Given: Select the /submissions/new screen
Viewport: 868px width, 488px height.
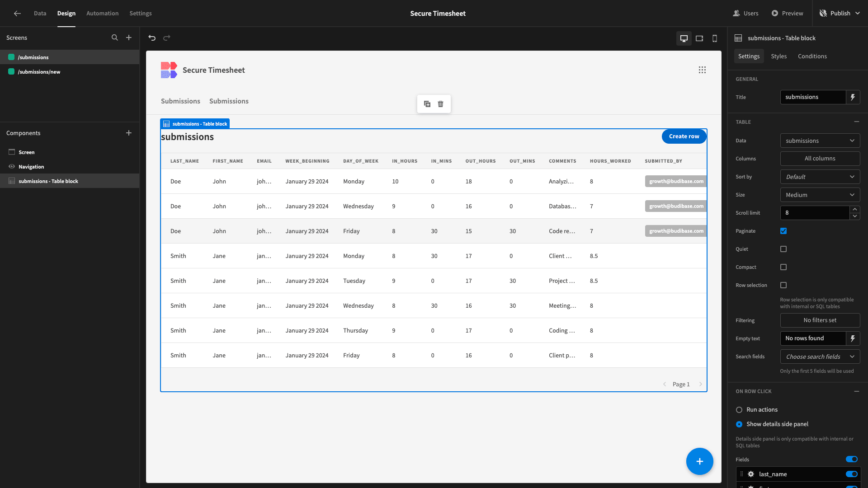Looking at the screenshot, I should (x=70, y=72).
